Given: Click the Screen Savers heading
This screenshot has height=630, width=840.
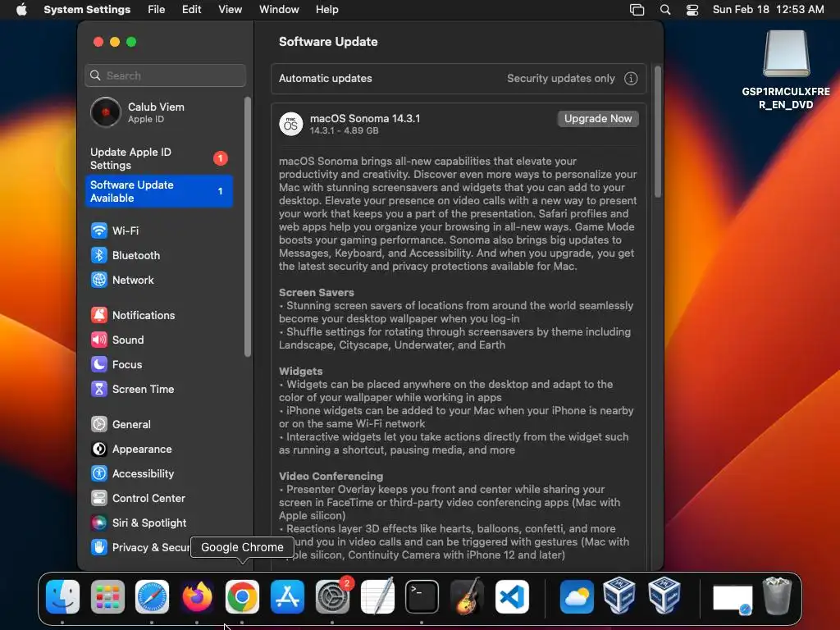Looking at the screenshot, I should (317, 293).
